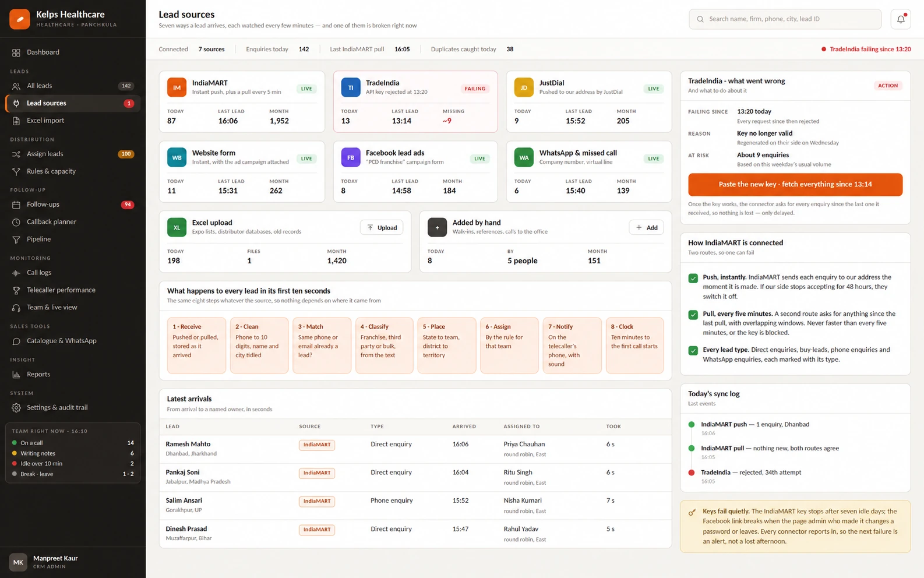Click the Added by hand plus icon

(437, 227)
